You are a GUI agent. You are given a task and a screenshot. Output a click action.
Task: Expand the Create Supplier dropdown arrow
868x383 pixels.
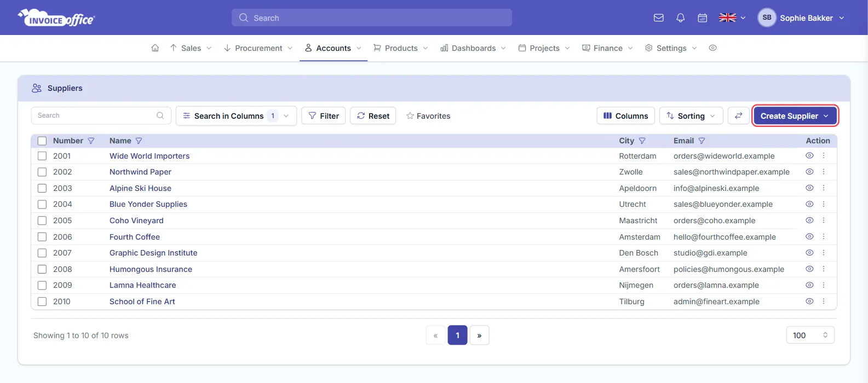[826, 116]
